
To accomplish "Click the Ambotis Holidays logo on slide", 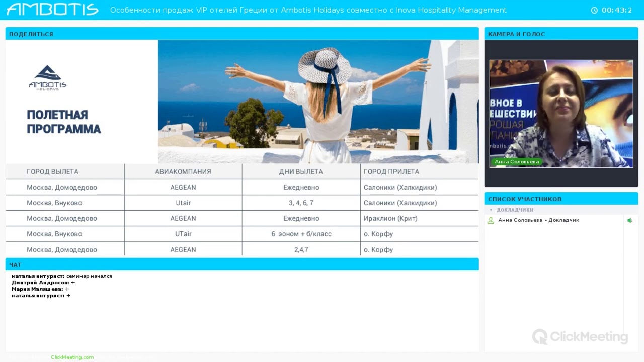I will point(47,77).
